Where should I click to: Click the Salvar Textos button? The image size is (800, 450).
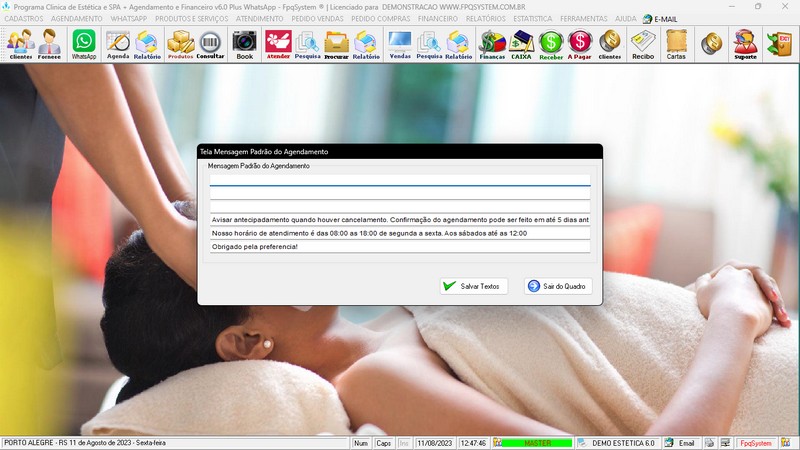click(474, 286)
